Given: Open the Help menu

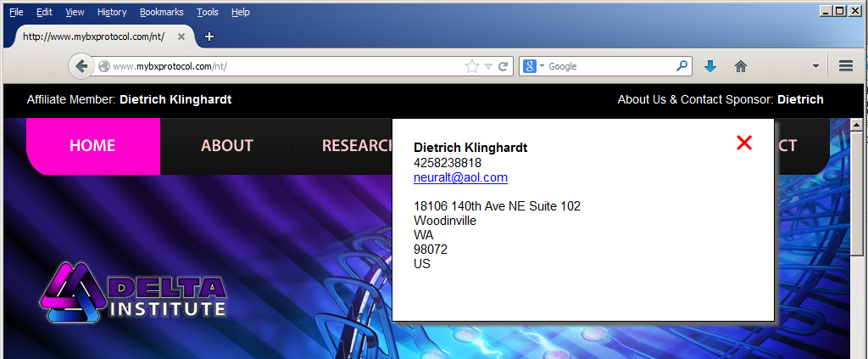Looking at the screenshot, I should tap(240, 12).
